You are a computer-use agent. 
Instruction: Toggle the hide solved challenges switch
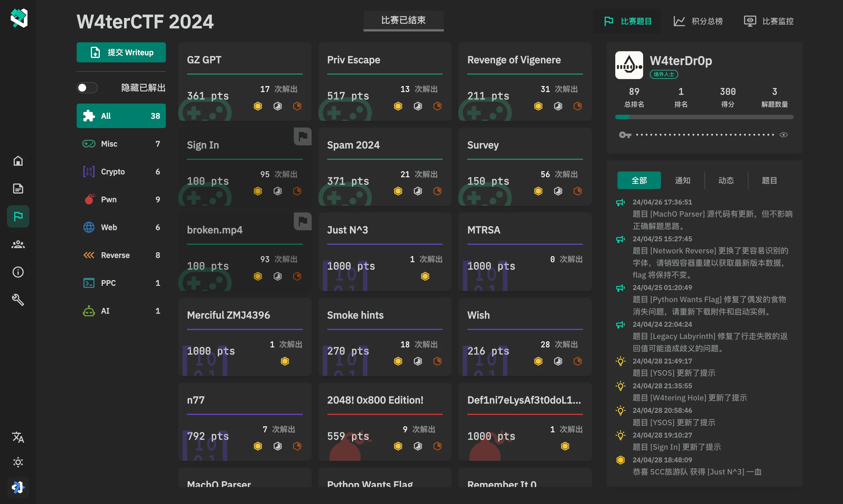87,88
